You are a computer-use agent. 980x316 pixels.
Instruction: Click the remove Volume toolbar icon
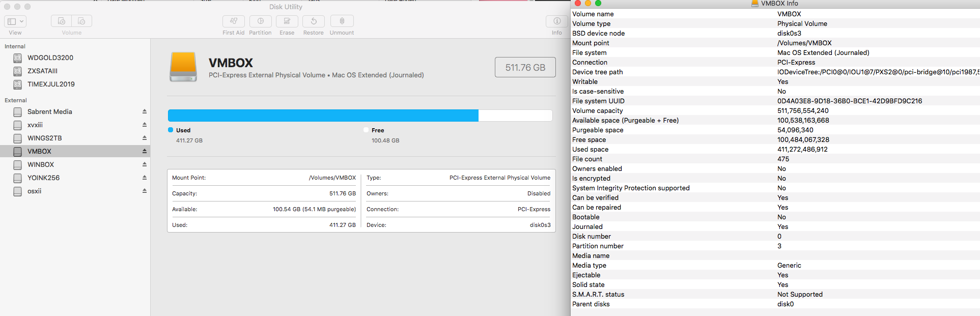(82, 21)
